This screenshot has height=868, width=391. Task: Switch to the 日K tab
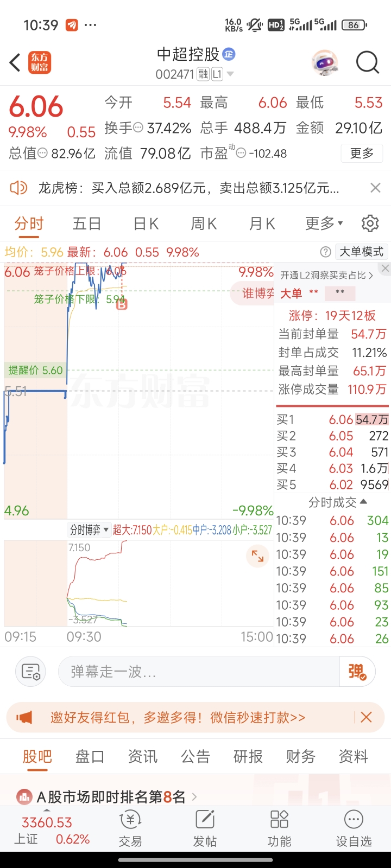pyautogui.click(x=146, y=223)
